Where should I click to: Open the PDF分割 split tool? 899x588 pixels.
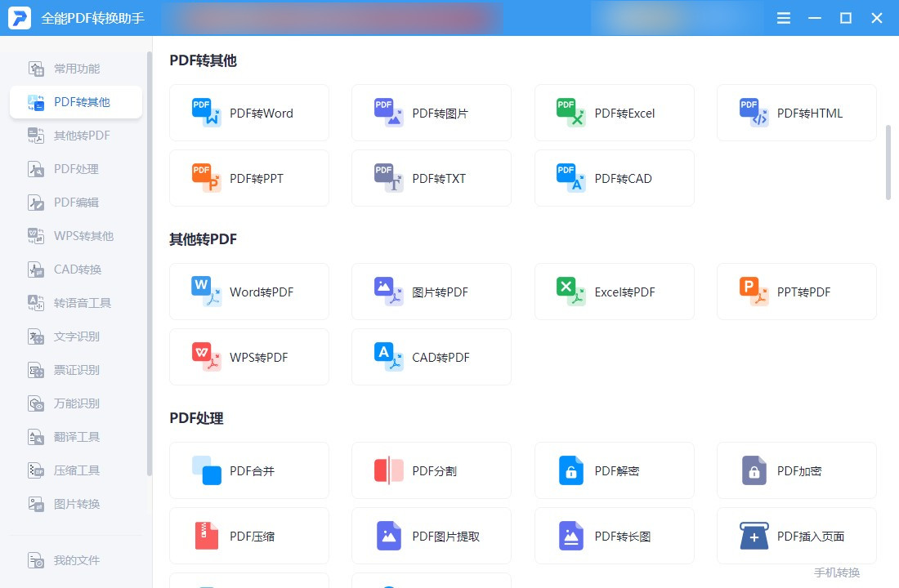point(432,470)
